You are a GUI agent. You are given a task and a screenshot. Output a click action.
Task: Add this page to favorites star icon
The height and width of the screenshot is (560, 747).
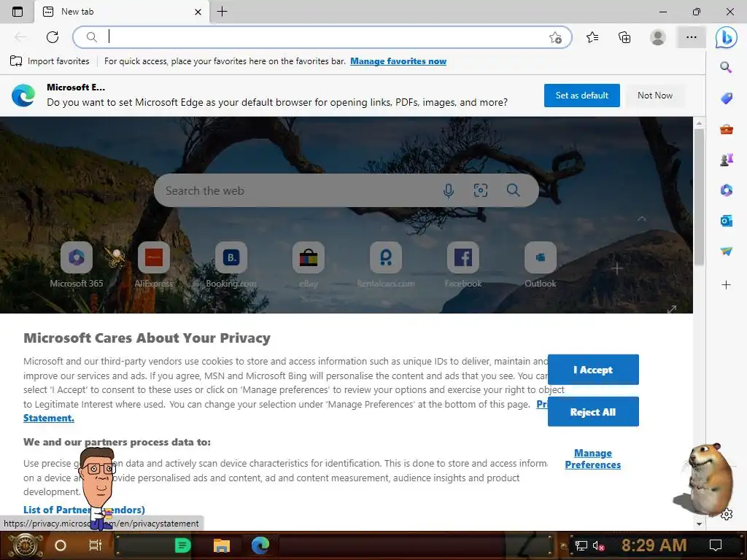coord(555,38)
